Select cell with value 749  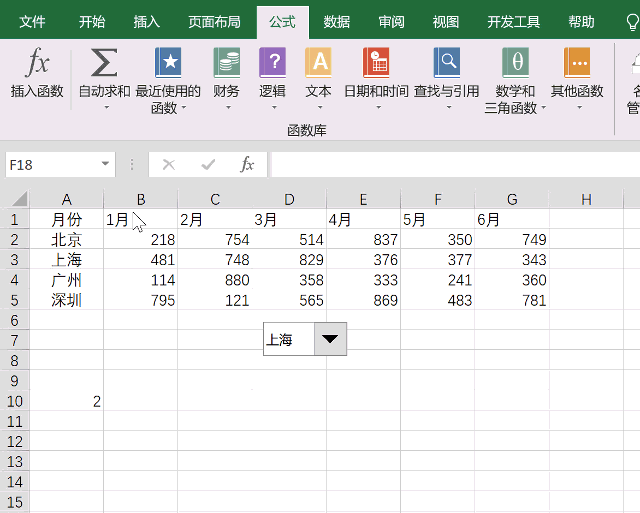[x=512, y=240]
